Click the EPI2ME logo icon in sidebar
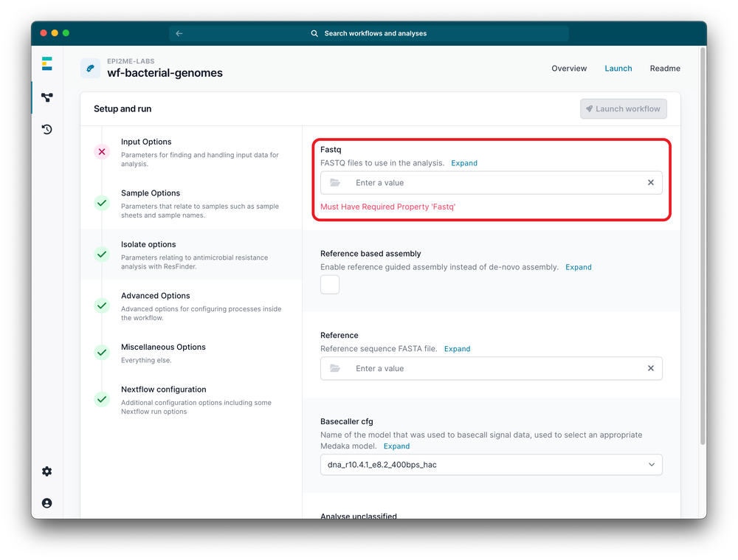 click(x=46, y=63)
